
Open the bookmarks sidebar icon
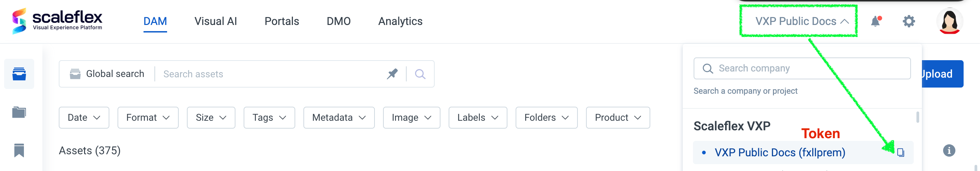coord(19,150)
